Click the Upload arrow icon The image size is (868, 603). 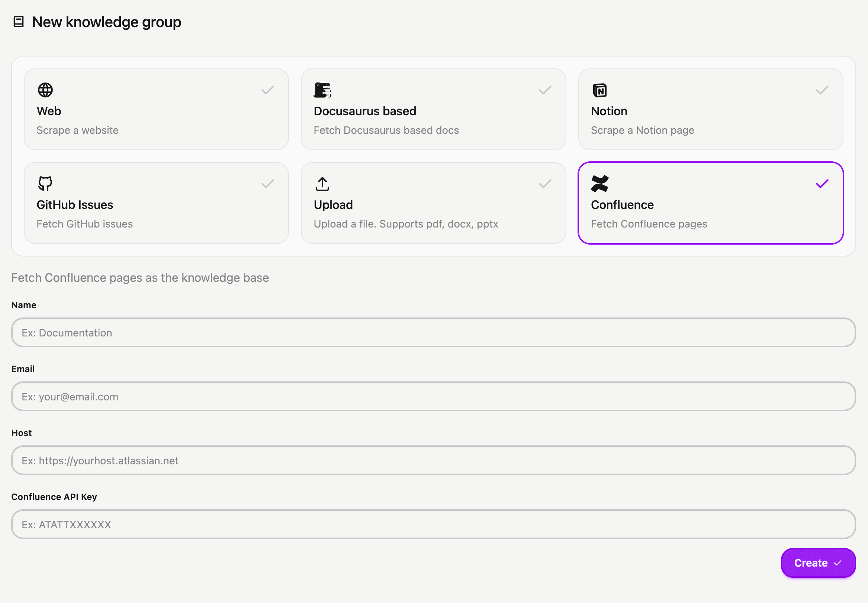pos(322,184)
